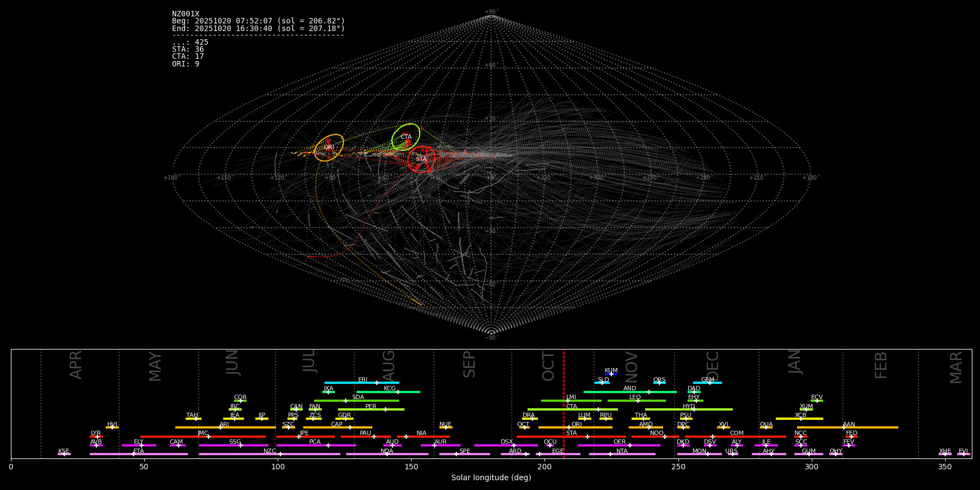Click the OER shower label
This screenshot has width=980, height=490.
click(620, 442)
